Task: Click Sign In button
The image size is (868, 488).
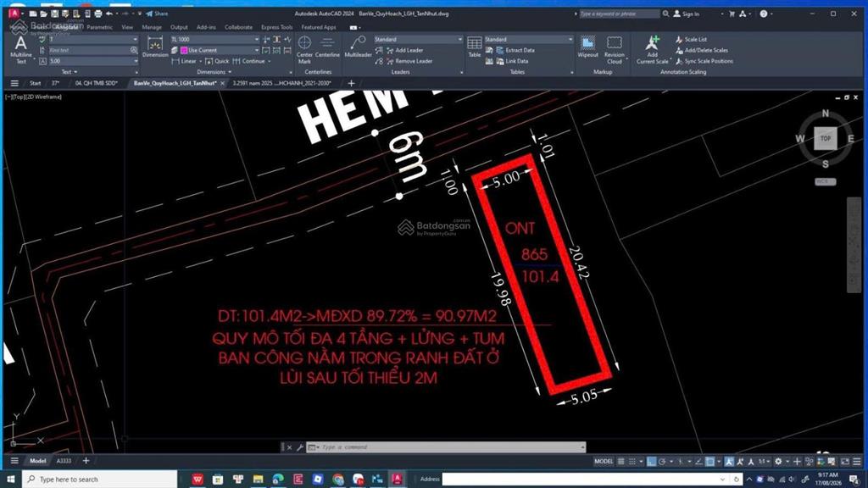Action: 687,14
